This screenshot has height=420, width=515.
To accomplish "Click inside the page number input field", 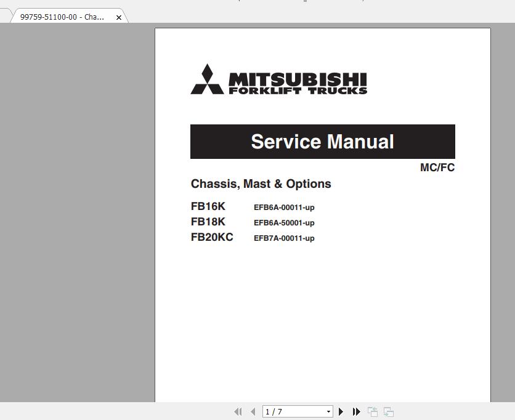I will point(290,411).
